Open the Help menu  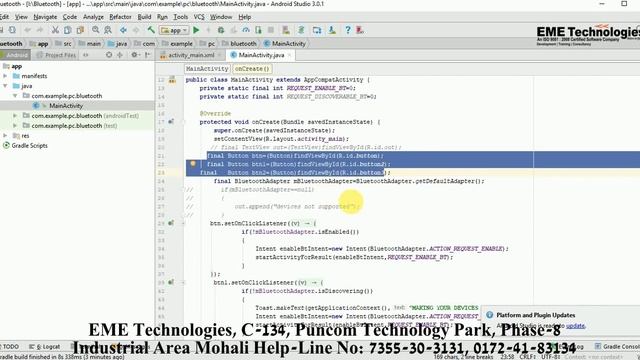click(244, 17)
